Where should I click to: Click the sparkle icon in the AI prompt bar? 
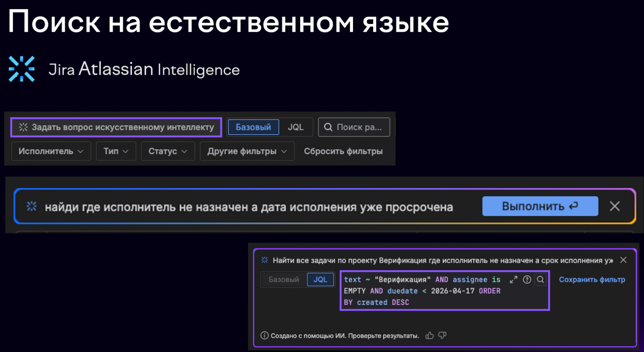[32, 206]
